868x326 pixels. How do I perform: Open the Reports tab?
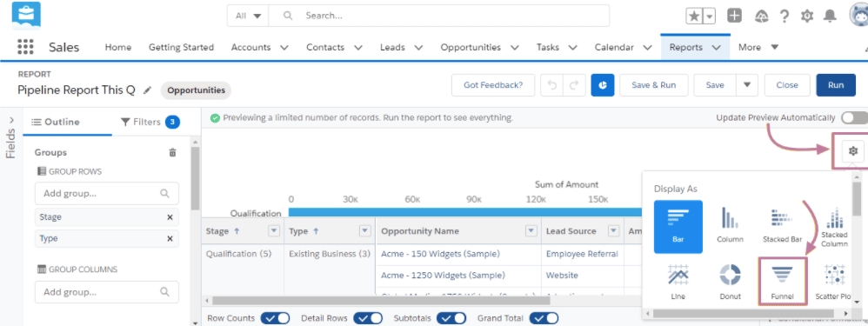pyautogui.click(x=686, y=48)
